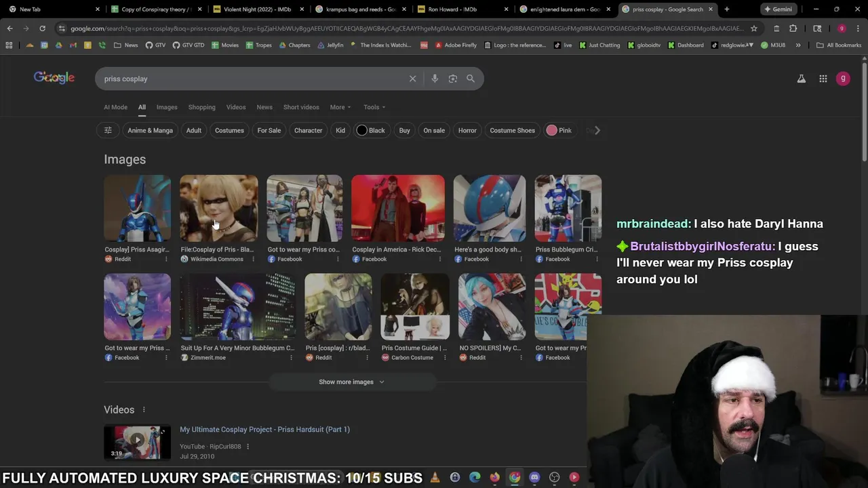The width and height of the screenshot is (868, 488).
Task: Open the apps shortcut in the bookmarks bar
Action: coord(9,45)
